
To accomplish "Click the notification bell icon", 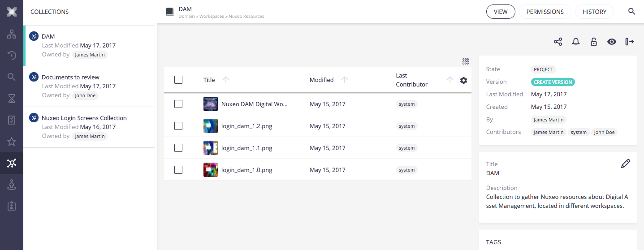I will (x=576, y=42).
